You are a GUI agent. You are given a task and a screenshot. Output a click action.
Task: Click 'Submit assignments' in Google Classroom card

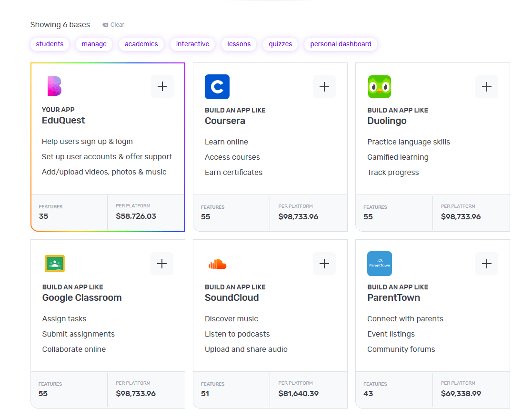coord(79,334)
